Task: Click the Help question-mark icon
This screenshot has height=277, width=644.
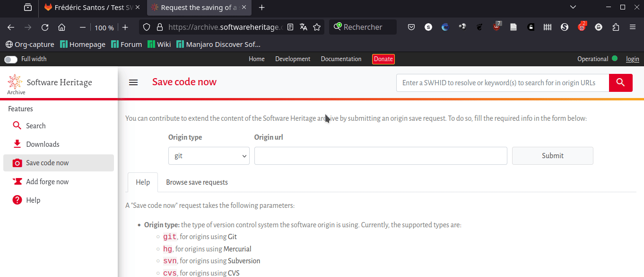Action: point(17,200)
